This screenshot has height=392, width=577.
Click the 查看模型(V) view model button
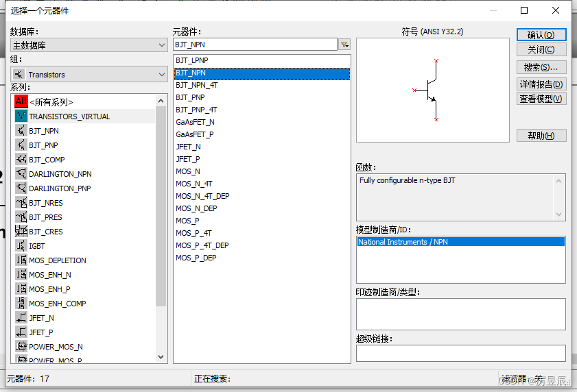point(541,99)
